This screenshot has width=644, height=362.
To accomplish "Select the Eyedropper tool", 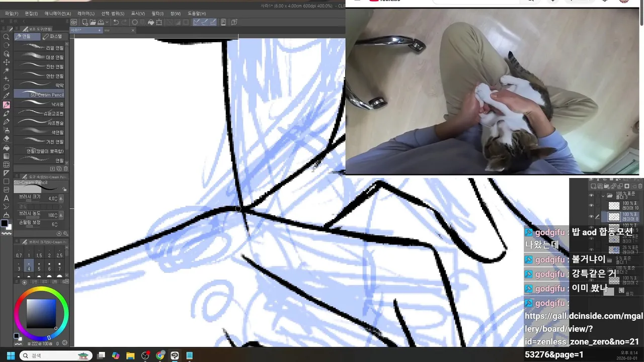I will pos(7,96).
